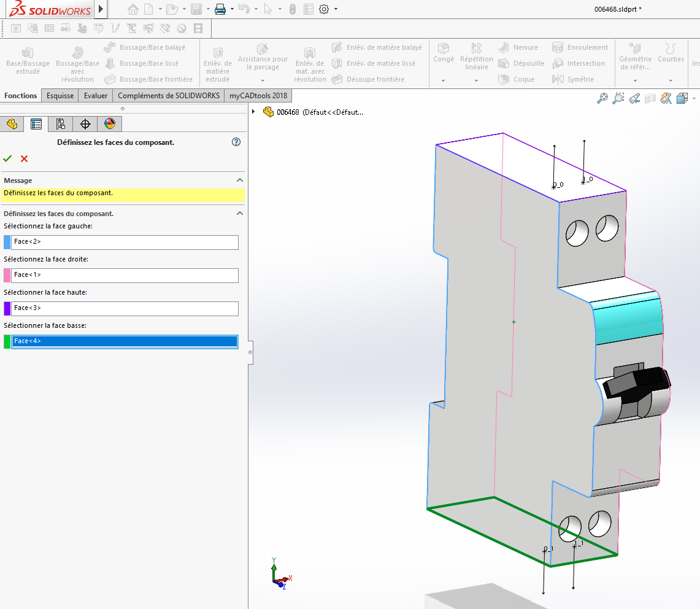Open the Save dropdown arrow
Viewport: 700px width, 609px height.
point(208,9)
